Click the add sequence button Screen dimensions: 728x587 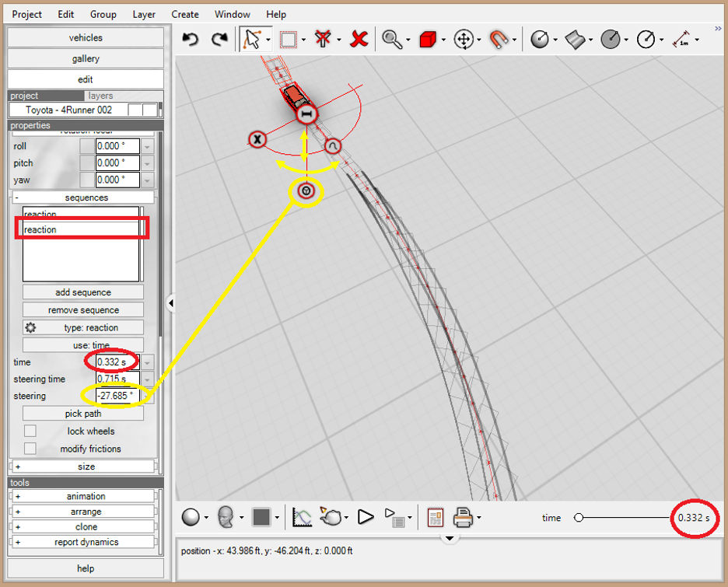(83, 292)
